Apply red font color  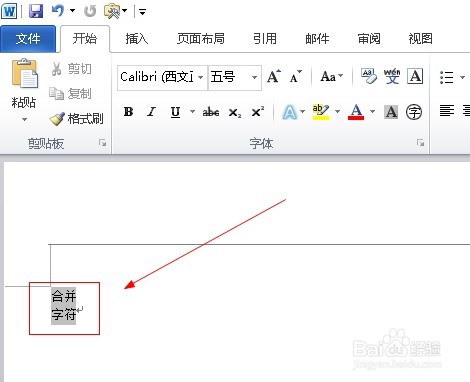pos(356,112)
